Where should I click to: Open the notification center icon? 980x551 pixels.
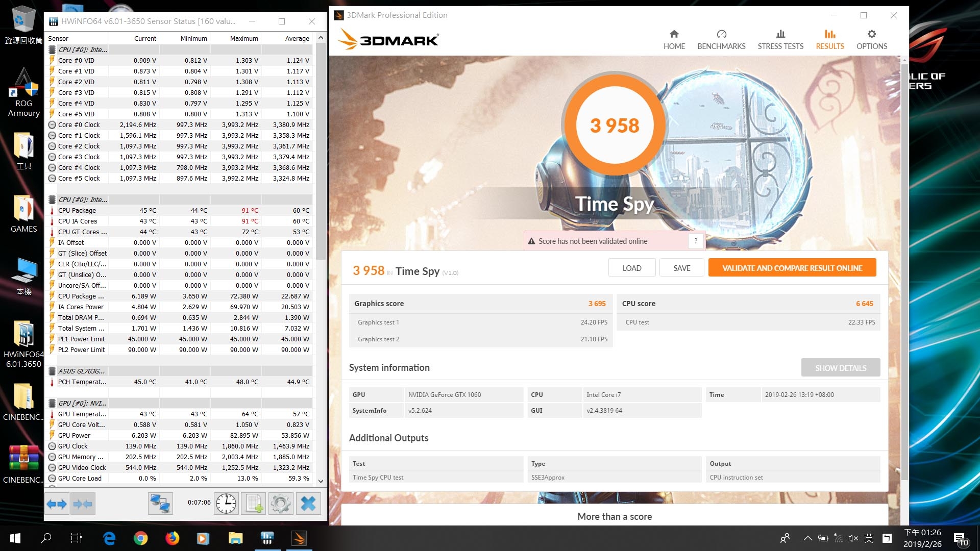tap(961, 539)
